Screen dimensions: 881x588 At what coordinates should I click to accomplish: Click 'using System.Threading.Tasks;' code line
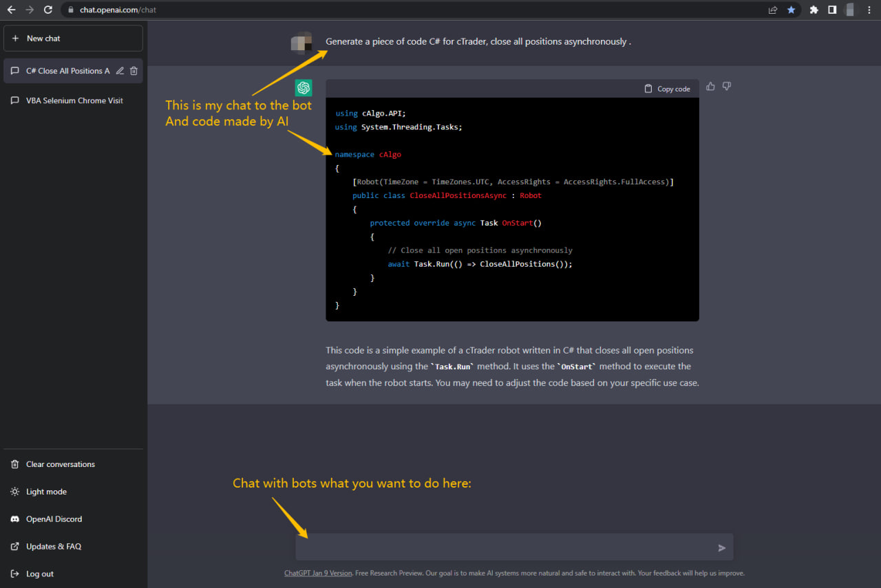click(399, 127)
